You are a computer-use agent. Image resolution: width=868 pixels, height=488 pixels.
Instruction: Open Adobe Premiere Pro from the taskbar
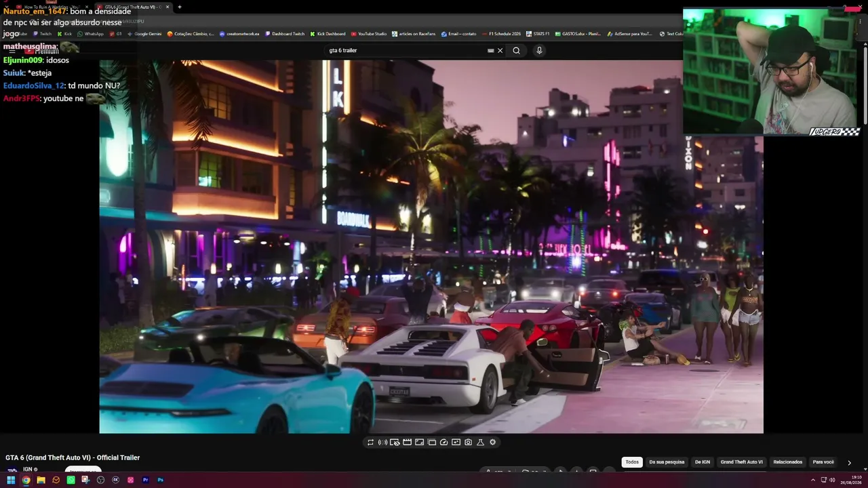click(145, 480)
